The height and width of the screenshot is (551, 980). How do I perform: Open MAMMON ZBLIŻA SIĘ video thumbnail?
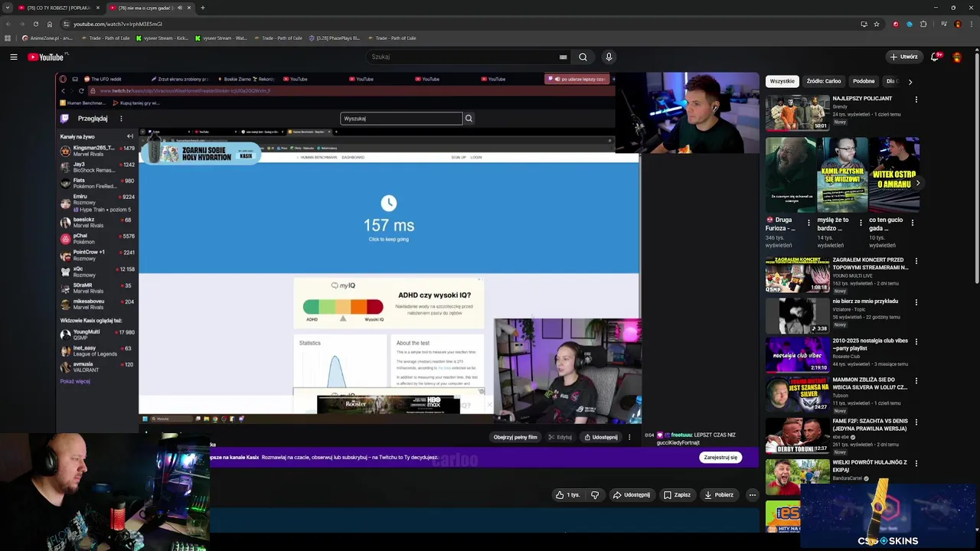point(798,393)
